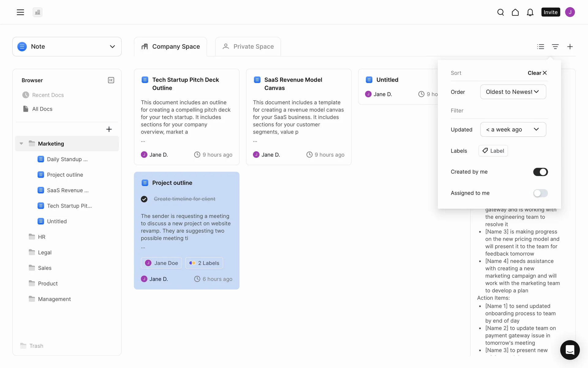Open the hamburger menu icon

point(20,12)
